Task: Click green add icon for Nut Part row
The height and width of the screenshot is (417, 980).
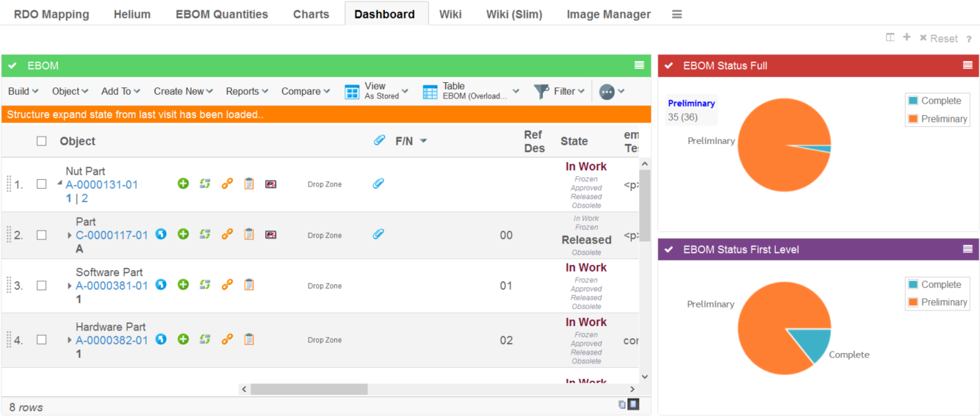Action: pyautogui.click(x=184, y=184)
